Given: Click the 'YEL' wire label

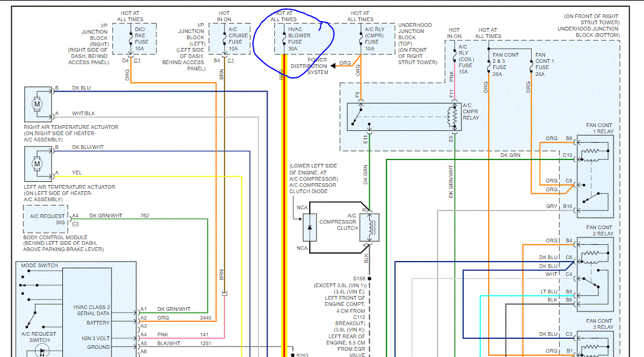Looking at the screenshot, I should [77, 173].
